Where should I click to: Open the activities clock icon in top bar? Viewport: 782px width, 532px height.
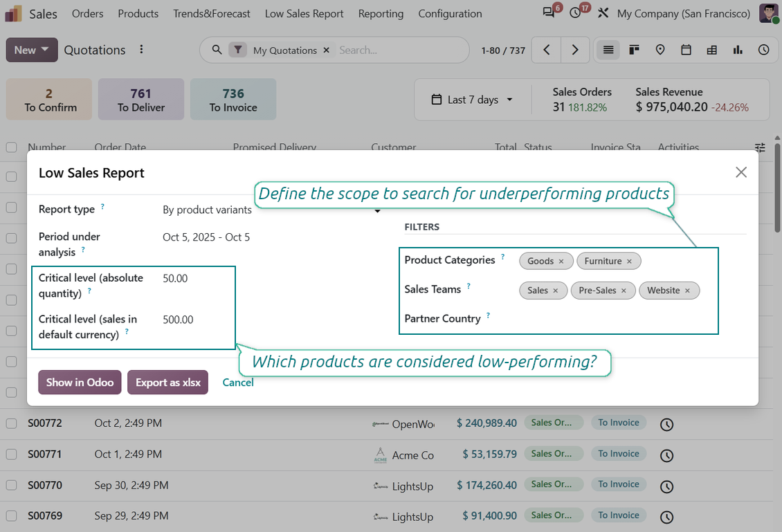576,13
